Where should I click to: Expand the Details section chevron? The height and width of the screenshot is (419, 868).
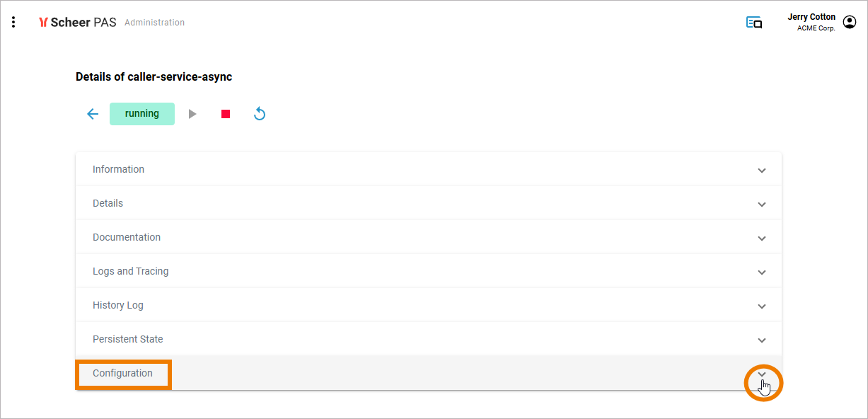click(762, 205)
